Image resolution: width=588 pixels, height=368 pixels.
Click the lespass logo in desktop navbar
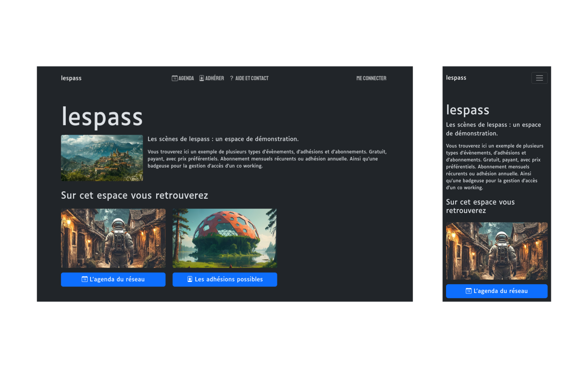point(71,78)
